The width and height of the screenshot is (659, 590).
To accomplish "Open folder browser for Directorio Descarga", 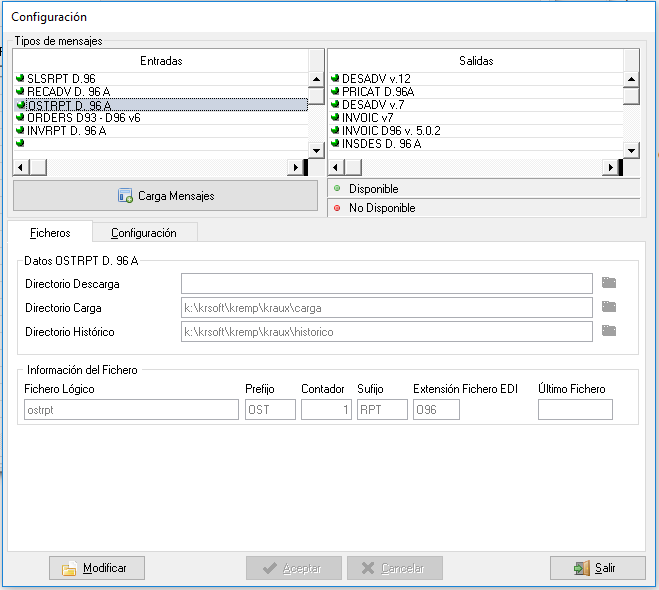I will coord(609,283).
